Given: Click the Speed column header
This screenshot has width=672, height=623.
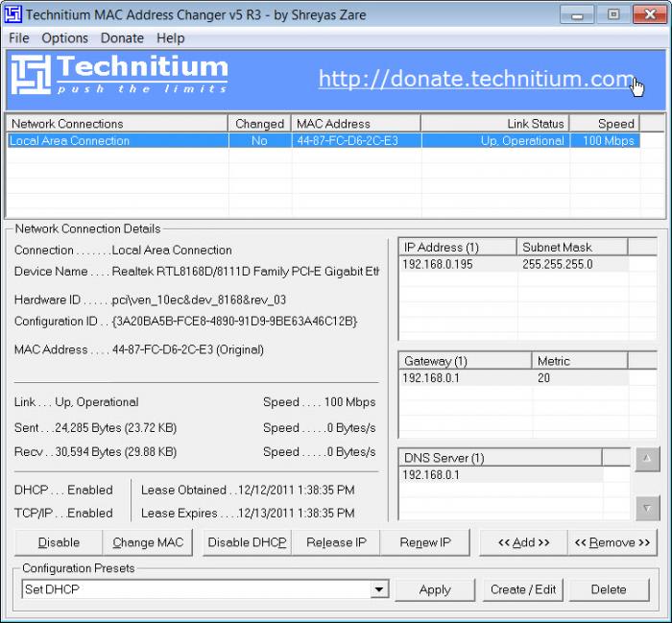Looking at the screenshot, I should 604,124.
